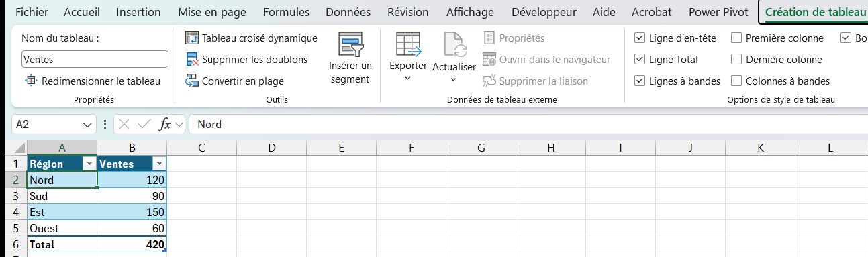The height and width of the screenshot is (257, 868).
Task: Switch to the Données tab
Action: tap(348, 12)
